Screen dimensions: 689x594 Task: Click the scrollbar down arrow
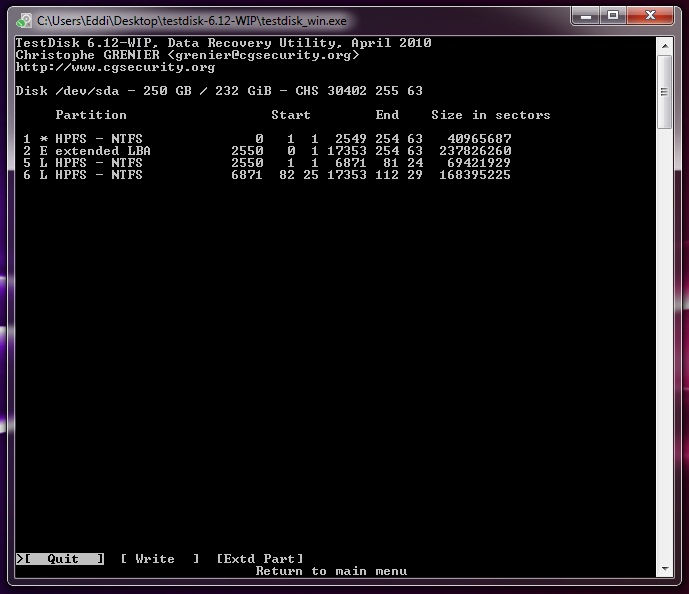pos(665,569)
